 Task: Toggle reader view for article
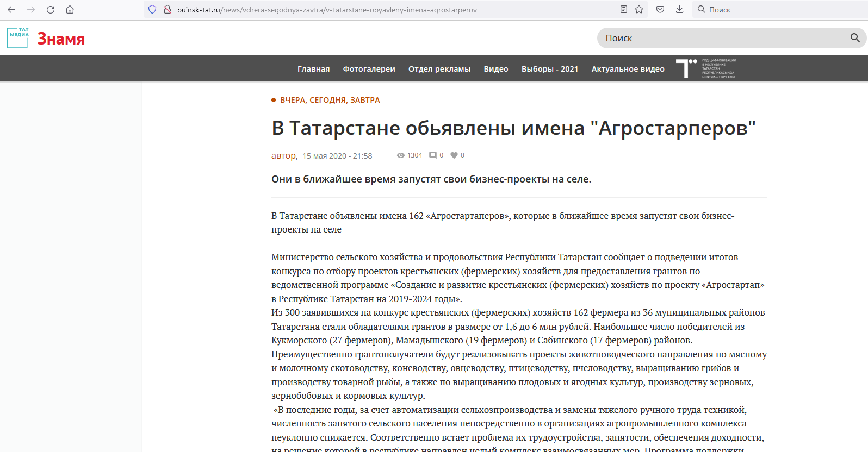[624, 9]
